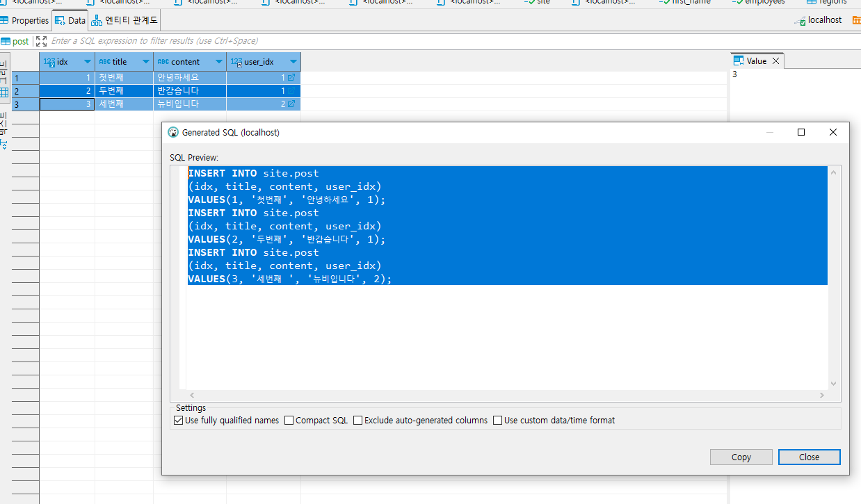
Task: Select row header 3 in grid
Action: coord(26,104)
